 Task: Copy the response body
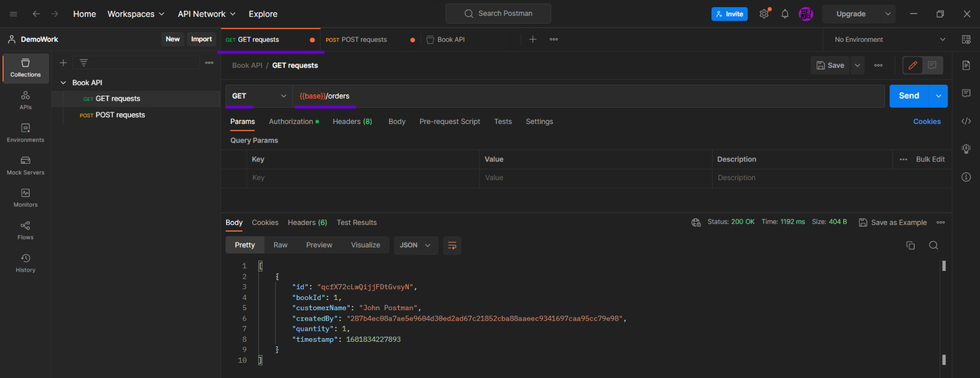[x=910, y=246]
